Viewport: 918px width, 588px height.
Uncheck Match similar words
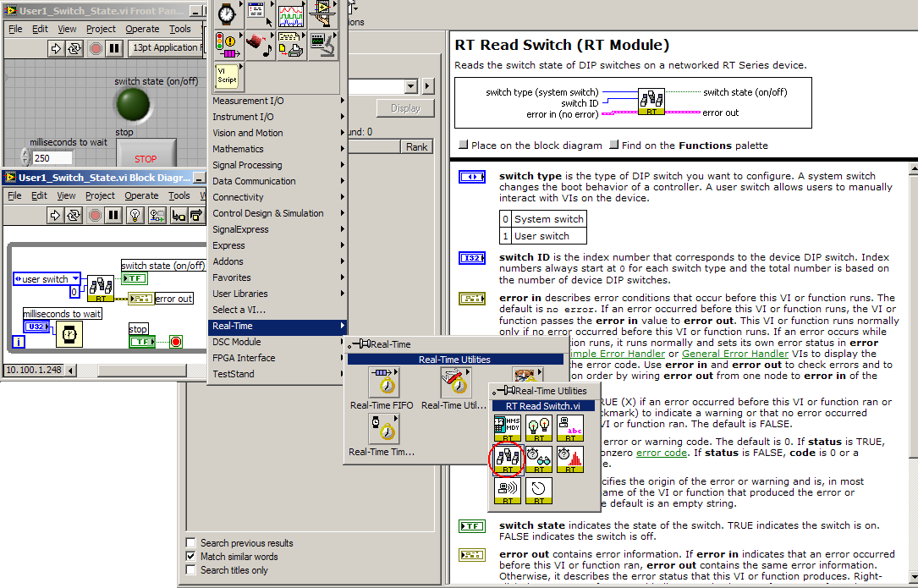point(191,557)
